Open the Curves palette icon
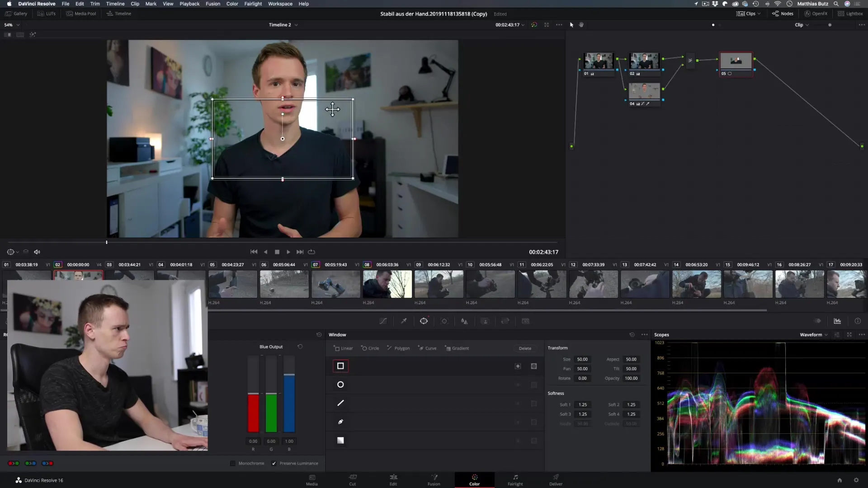The image size is (868, 488). [383, 321]
